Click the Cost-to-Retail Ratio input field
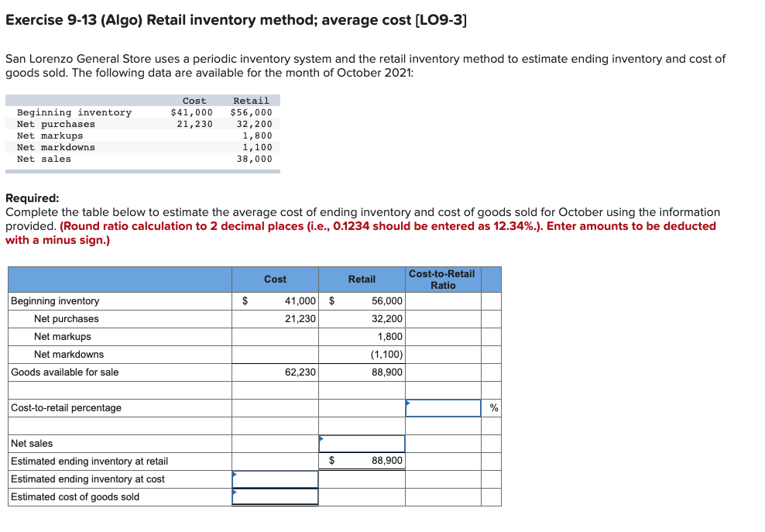The height and width of the screenshot is (532, 765). (x=442, y=407)
